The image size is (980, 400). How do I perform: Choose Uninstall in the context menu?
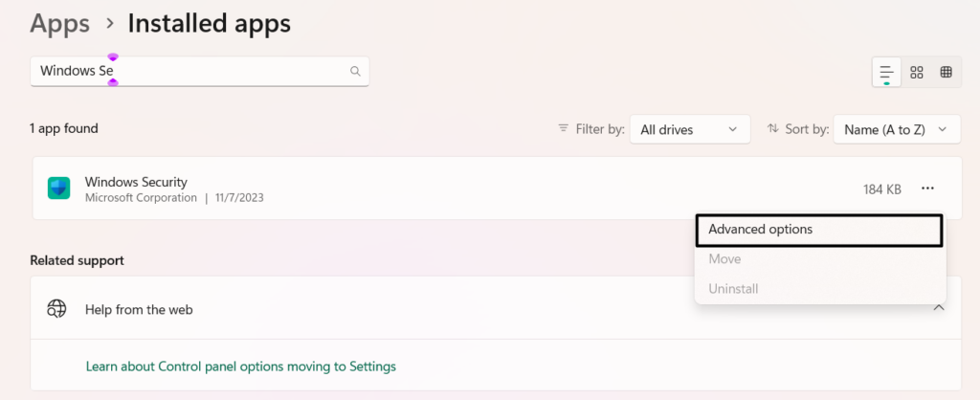tap(733, 288)
